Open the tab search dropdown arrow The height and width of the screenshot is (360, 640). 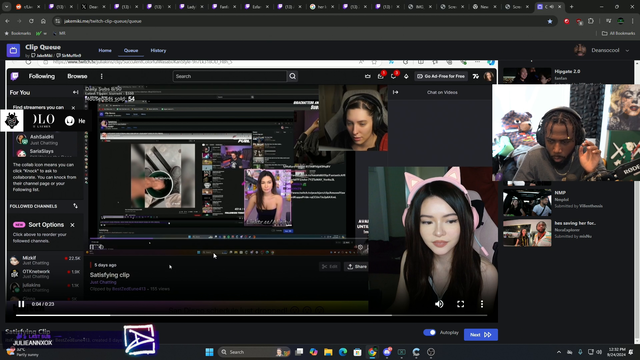pyautogui.click(x=7, y=7)
